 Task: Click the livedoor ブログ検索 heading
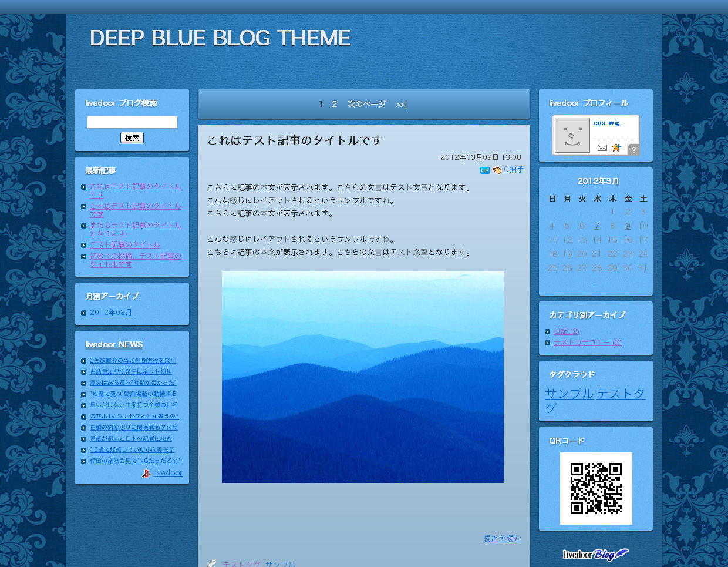(x=121, y=103)
